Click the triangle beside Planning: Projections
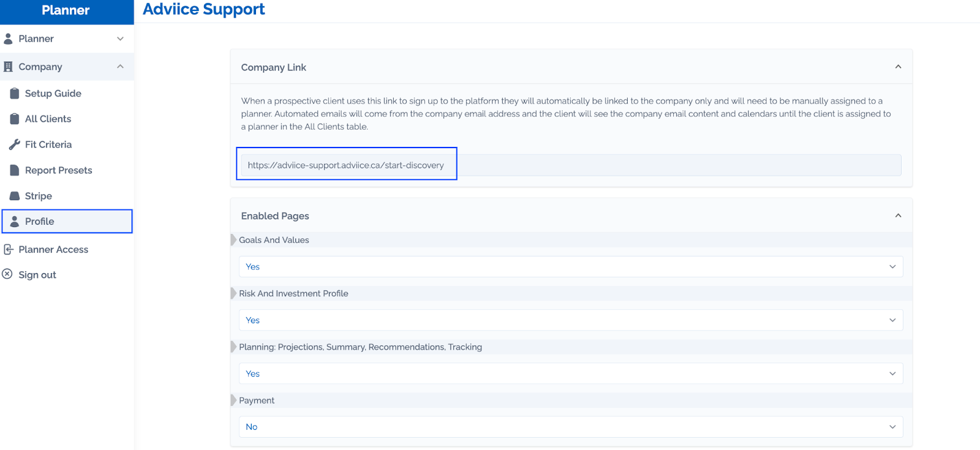The height and width of the screenshot is (450, 980). click(233, 347)
